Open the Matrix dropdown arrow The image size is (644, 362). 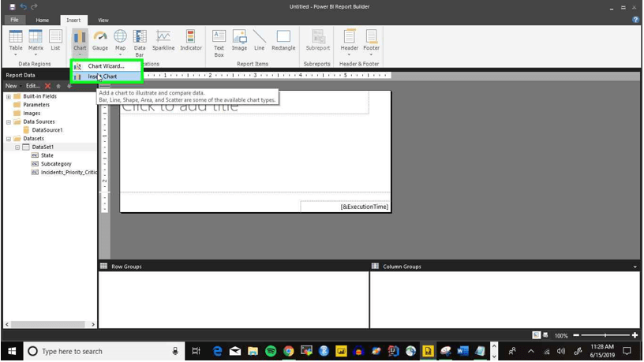click(36, 54)
